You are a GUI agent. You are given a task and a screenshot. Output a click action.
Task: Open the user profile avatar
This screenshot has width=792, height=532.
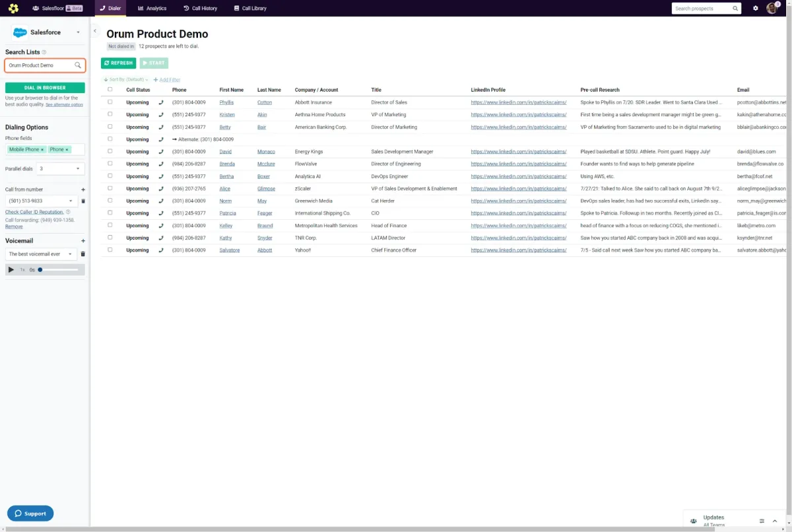772,9
